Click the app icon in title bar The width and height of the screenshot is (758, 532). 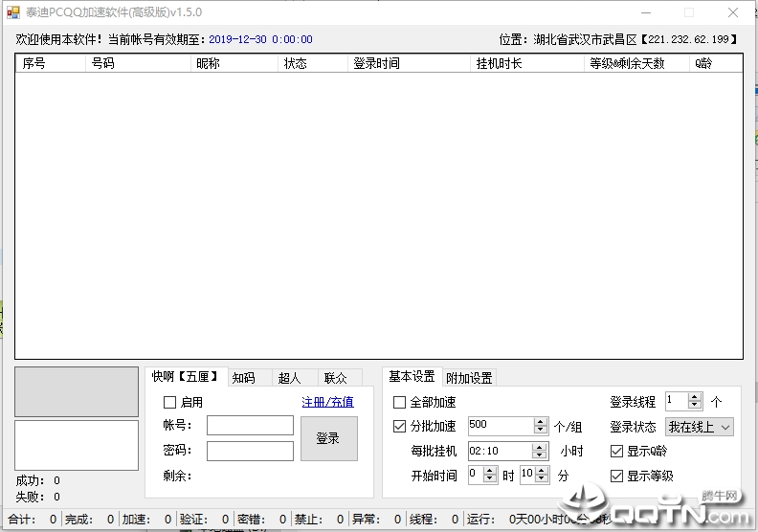pos(13,12)
